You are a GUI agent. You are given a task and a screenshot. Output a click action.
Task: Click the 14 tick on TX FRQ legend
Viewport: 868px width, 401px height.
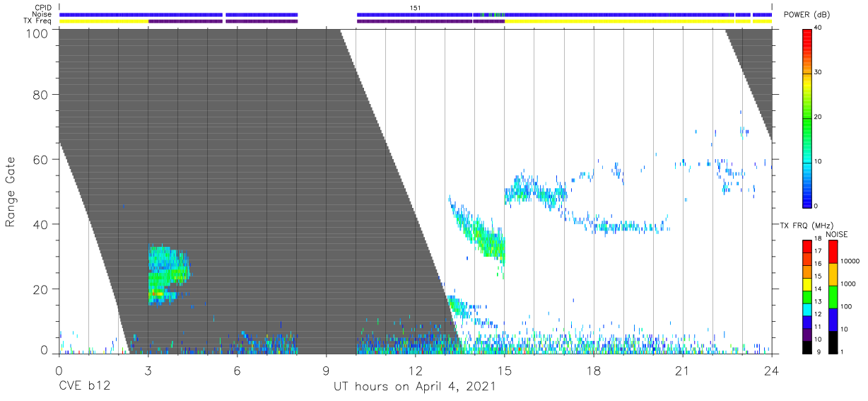(818, 289)
